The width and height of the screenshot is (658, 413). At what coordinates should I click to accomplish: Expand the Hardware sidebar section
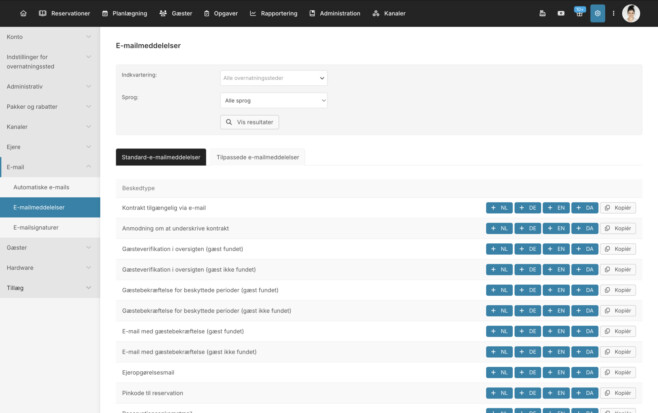point(50,268)
